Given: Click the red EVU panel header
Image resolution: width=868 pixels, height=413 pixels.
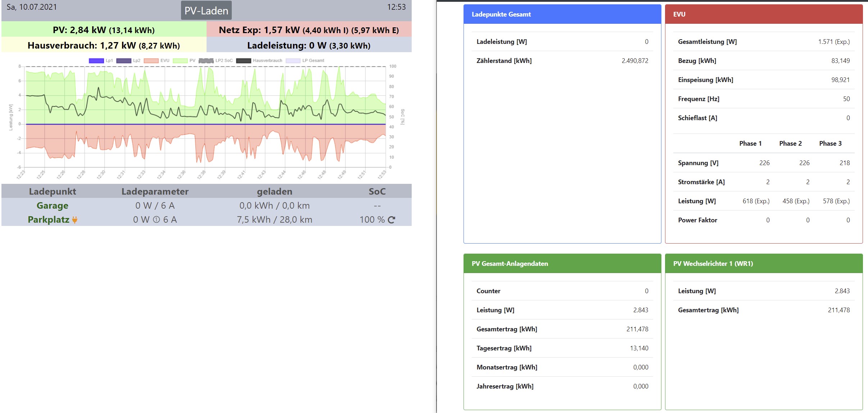Looking at the screenshot, I should (x=764, y=14).
